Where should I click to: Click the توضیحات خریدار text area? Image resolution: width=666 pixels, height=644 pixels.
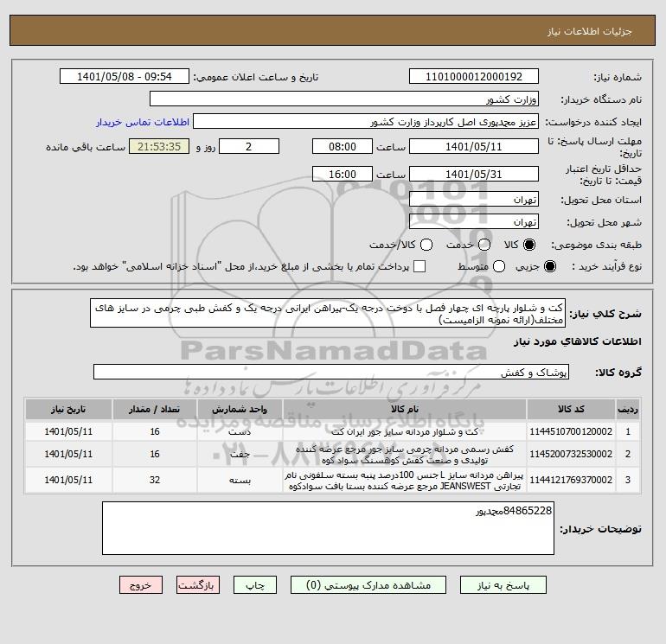328,528
